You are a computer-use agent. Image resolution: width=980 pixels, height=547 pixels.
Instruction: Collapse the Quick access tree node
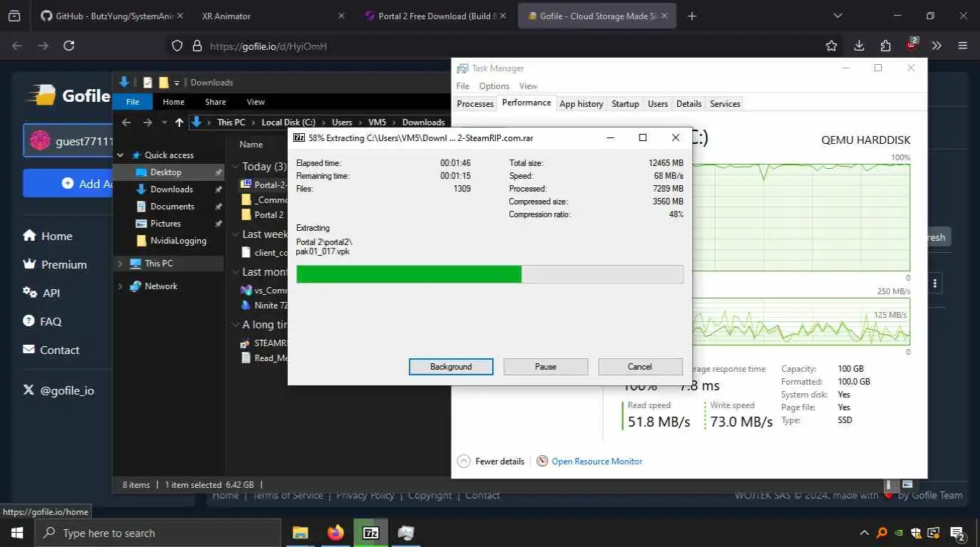[120, 155]
